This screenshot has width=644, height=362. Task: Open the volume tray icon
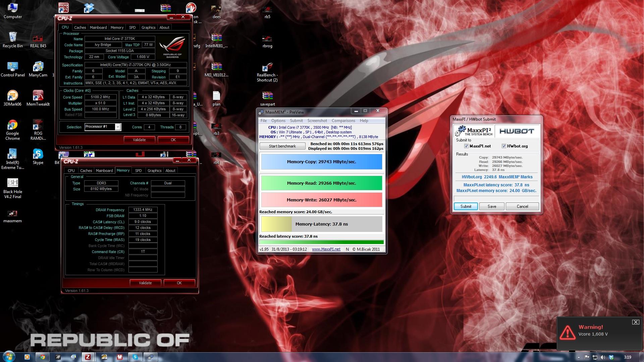(x=603, y=357)
